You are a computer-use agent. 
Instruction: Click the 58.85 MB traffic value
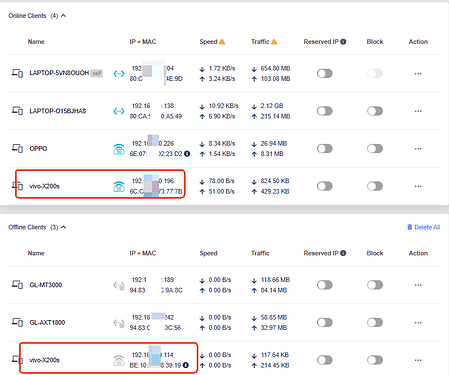click(x=274, y=317)
